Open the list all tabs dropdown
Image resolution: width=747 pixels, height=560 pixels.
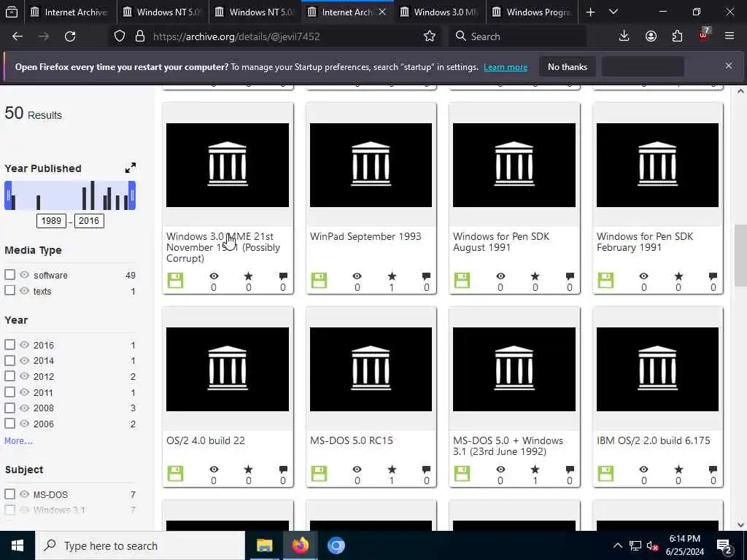click(614, 12)
